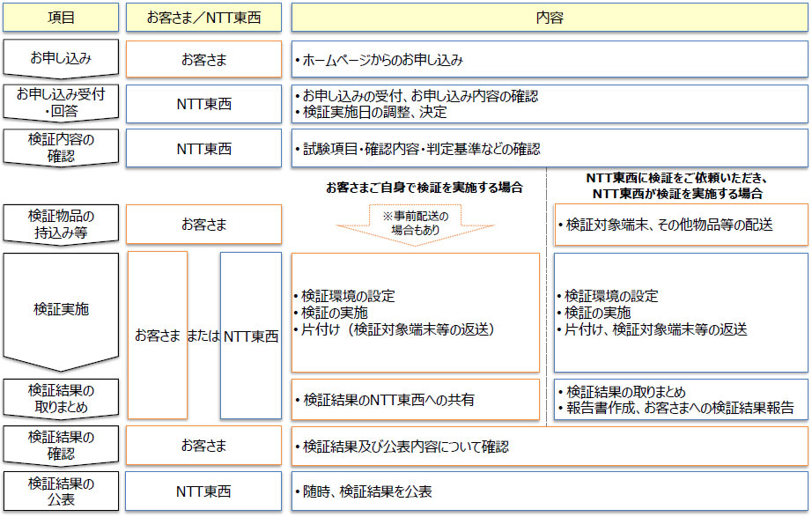Click NTT東西 cell in お申し込み受付 row

(203, 104)
